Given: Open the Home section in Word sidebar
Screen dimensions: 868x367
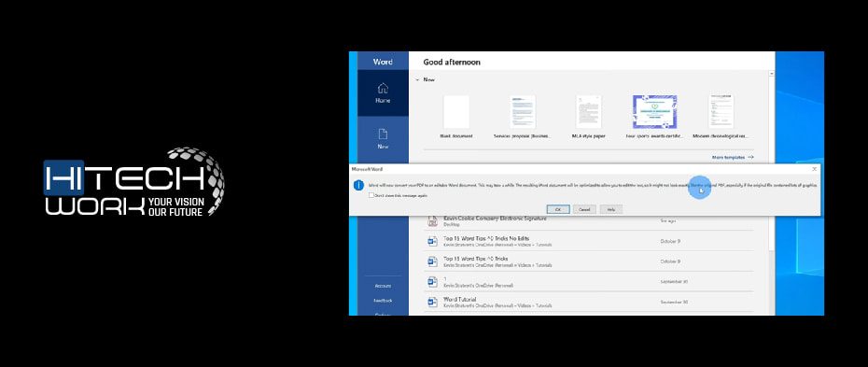Looking at the screenshot, I should (383, 93).
